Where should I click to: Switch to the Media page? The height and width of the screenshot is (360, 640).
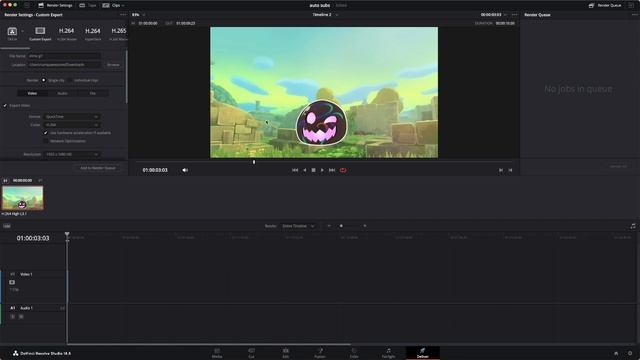217,353
